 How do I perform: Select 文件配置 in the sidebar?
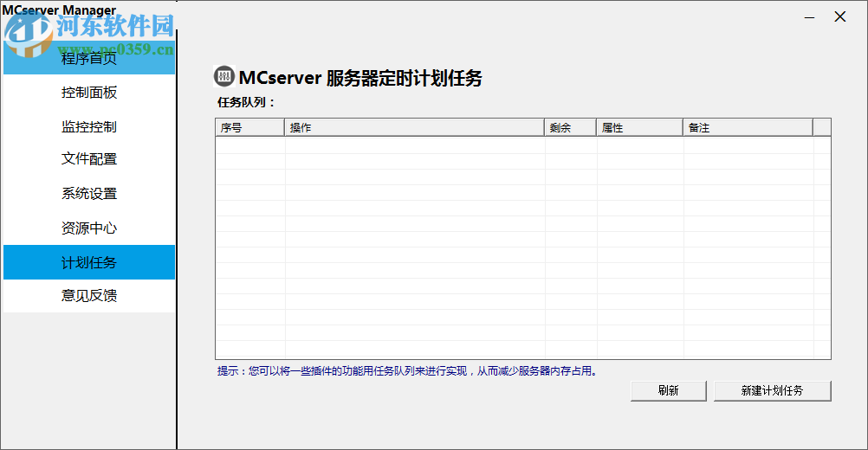click(89, 159)
